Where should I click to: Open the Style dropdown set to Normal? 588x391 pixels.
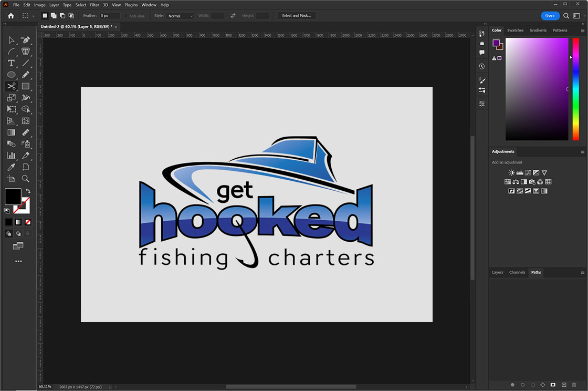[x=180, y=16]
